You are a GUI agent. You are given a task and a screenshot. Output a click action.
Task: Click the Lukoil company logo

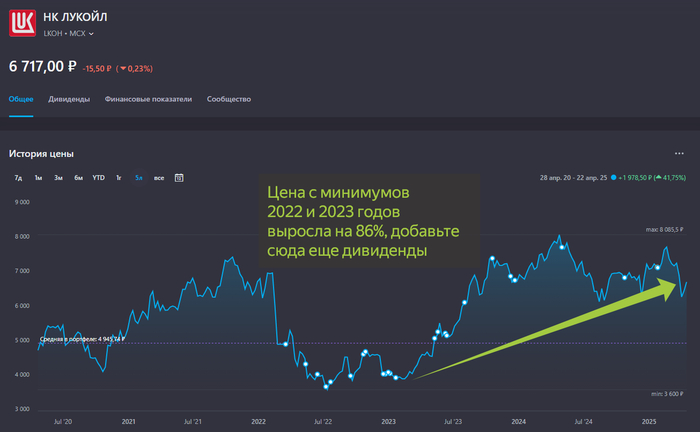(x=22, y=24)
